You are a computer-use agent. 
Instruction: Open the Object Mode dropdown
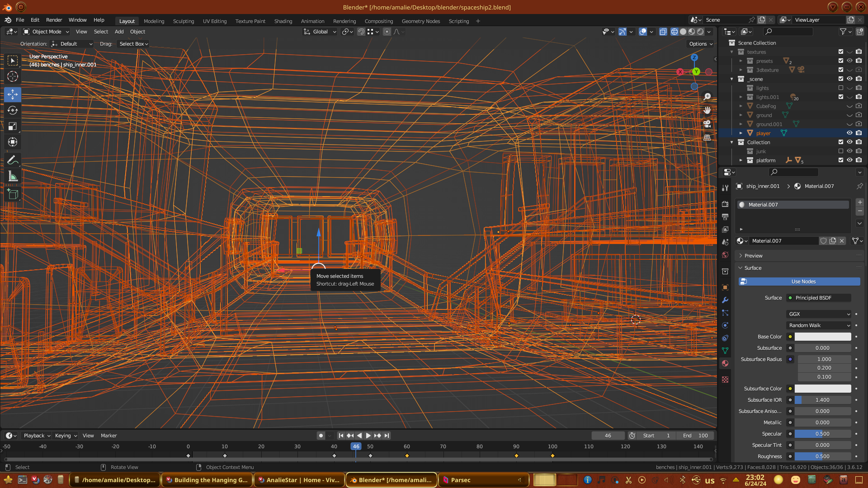click(x=46, y=32)
